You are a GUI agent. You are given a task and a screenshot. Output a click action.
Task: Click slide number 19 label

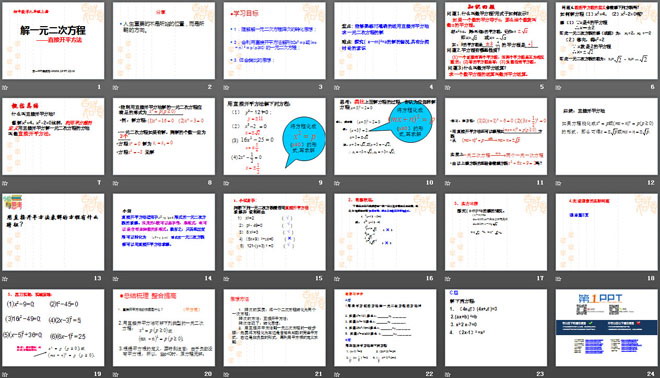pos(98,374)
